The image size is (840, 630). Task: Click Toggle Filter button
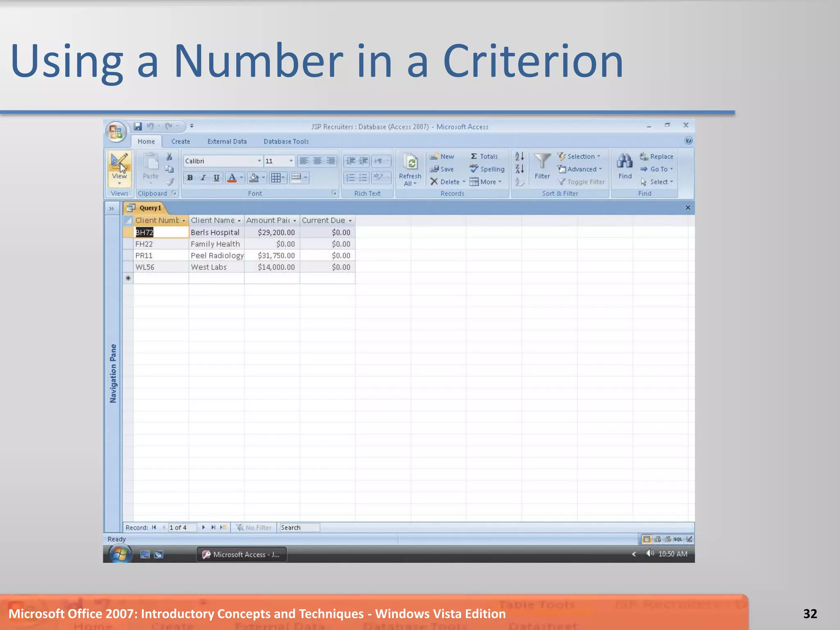pyautogui.click(x=581, y=182)
